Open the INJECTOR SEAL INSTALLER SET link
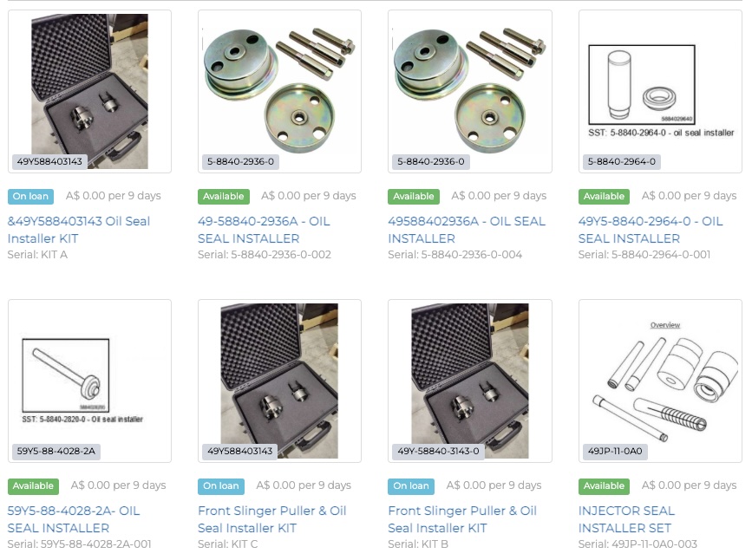Screen dimensions: 752x560 626,519
